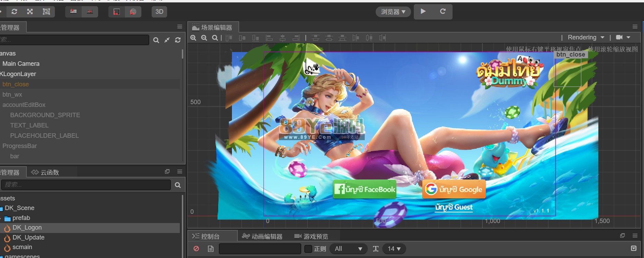Align selected nodes to right
This screenshot has height=258, width=644.
[x=296, y=38]
